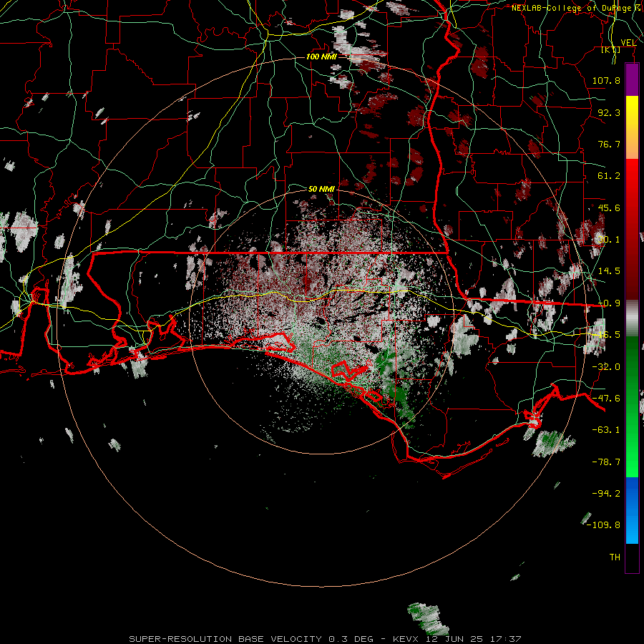Screen dimensions: 644x644
Task: Click the 107.8 velocity scale value
Action: (606, 80)
